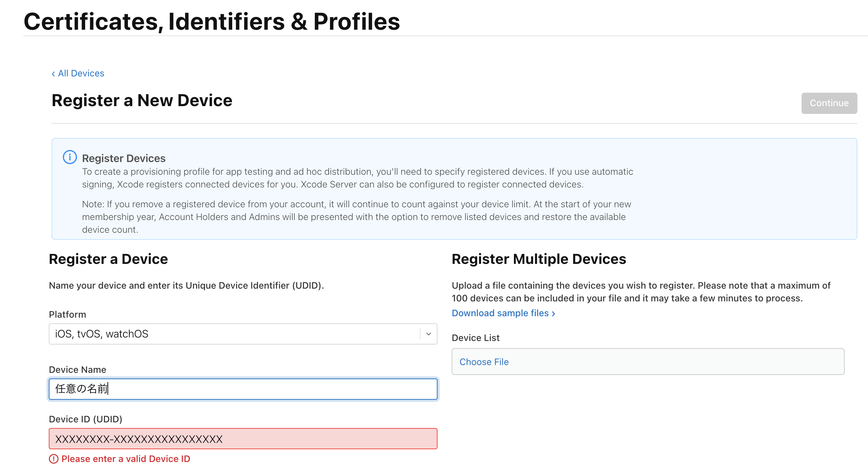Click the Device List label
This screenshot has height=474, width=868.
point(475,338)
